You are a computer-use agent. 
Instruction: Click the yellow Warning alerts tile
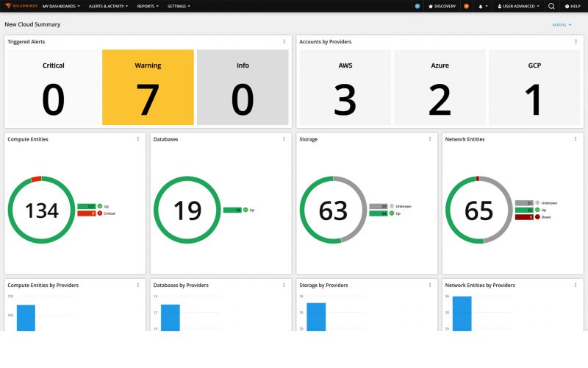(148, 87)
